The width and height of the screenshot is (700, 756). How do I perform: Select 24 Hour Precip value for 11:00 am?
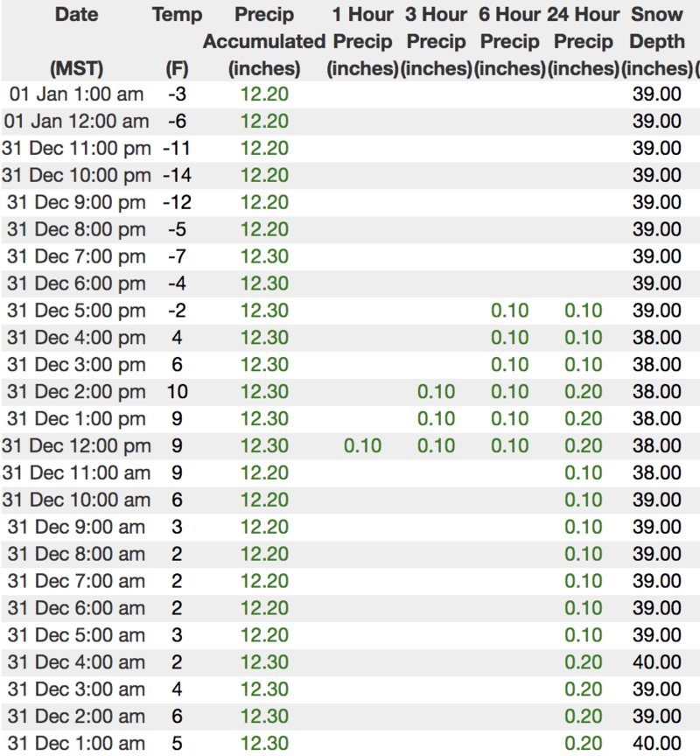tap(583, 473)
